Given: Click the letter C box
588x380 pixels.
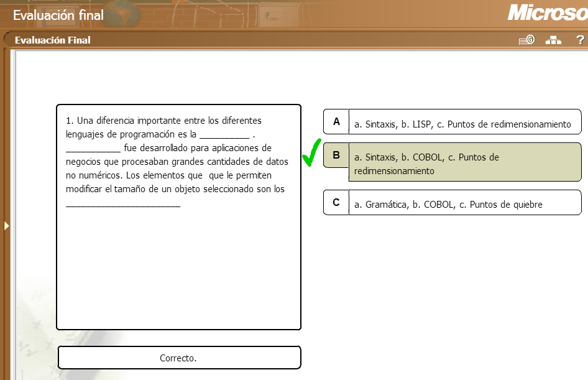Looking at the screenshot, I should pos(336,202).
